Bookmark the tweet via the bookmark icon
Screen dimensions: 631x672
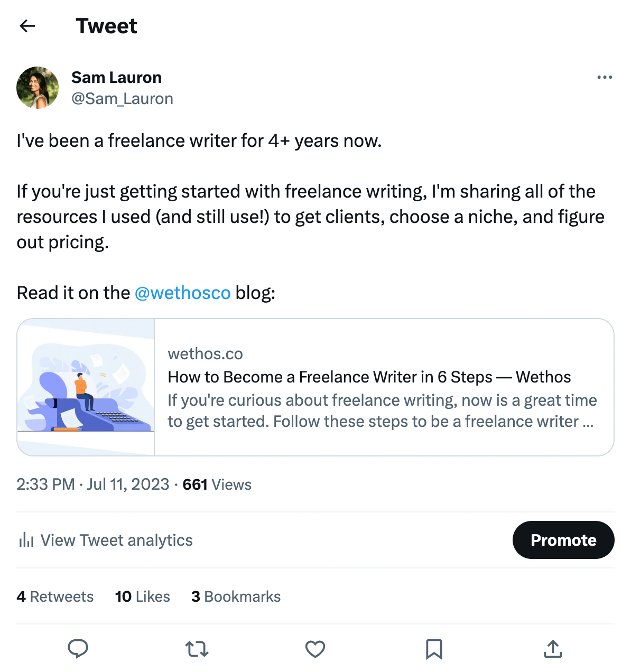[x=434, y=649]
